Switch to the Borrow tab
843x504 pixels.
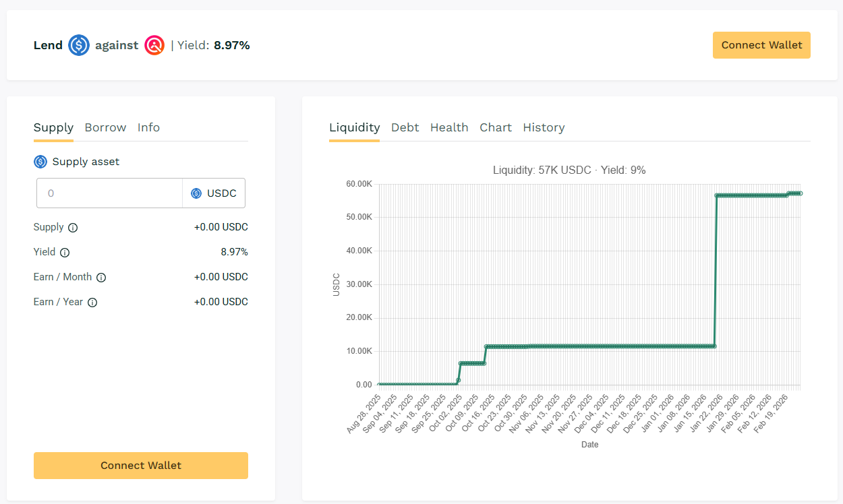(x=105, y=127)
